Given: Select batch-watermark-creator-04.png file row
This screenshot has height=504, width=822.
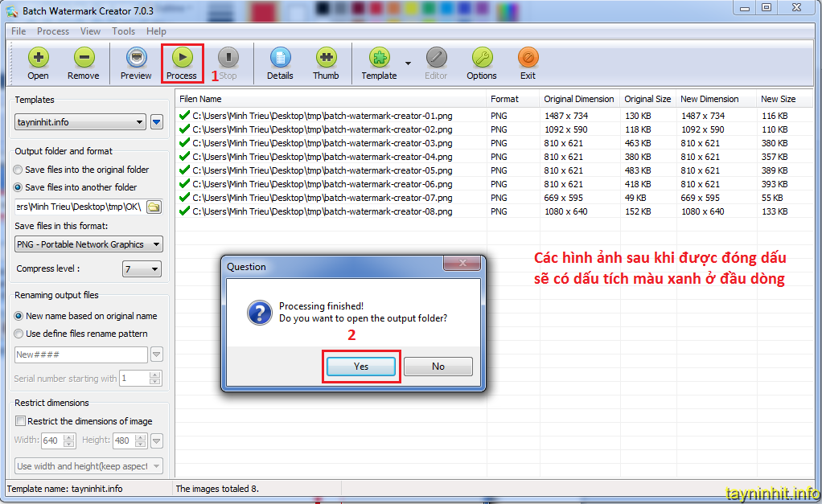Looking at the screenshot, I should click(322, 157).
